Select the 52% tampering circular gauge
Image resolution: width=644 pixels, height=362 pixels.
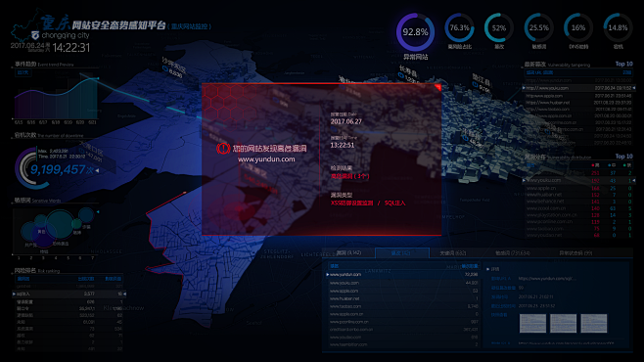point(498,28)
